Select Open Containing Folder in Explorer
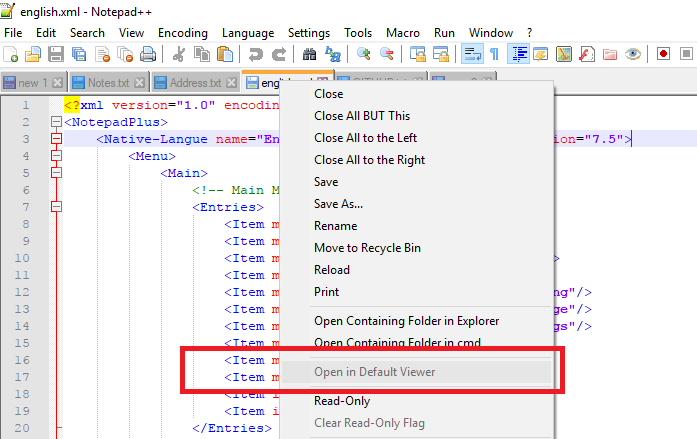The image size is (697, 439). pos(417,321)
